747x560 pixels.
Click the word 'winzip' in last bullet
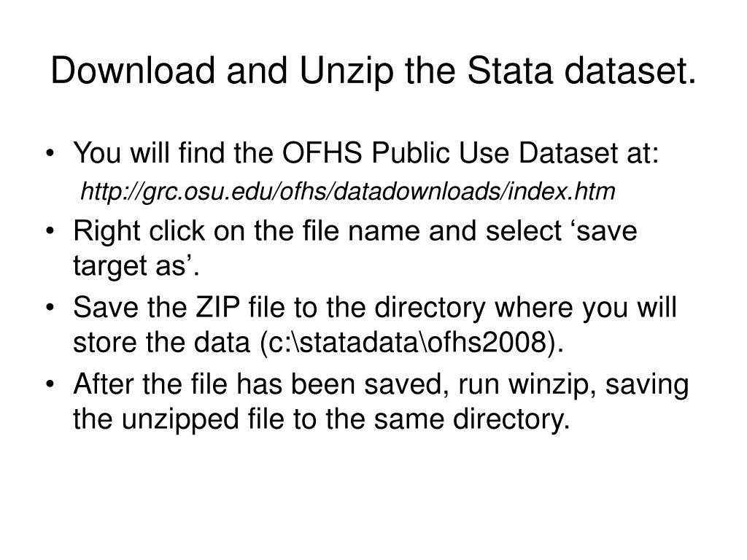click(551, 384)
